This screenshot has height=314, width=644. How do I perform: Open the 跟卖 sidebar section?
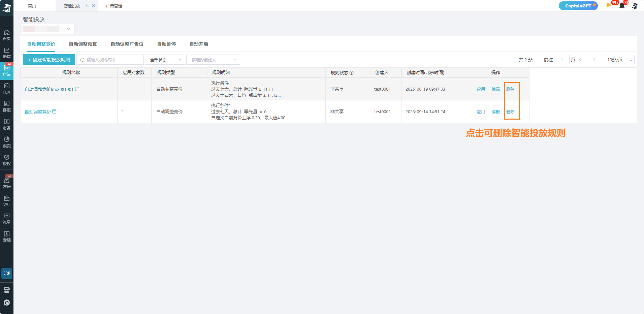click(x=6, y=142)
